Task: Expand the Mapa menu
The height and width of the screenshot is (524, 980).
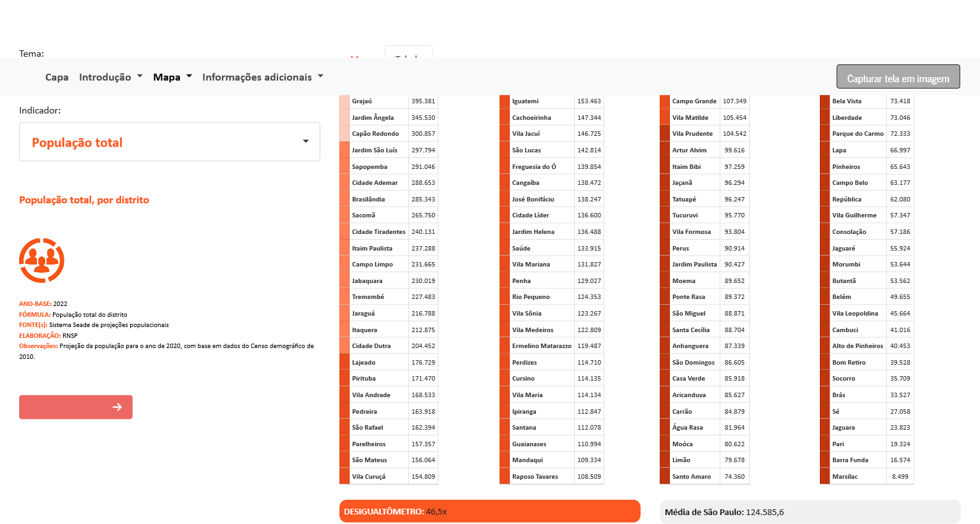Action: click(172, 77)
